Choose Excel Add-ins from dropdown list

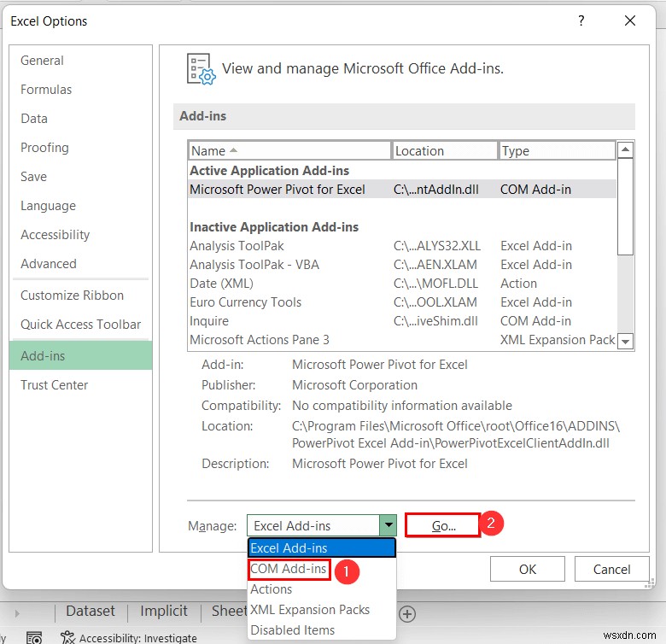pyautogui.click(x=322, y=548)
